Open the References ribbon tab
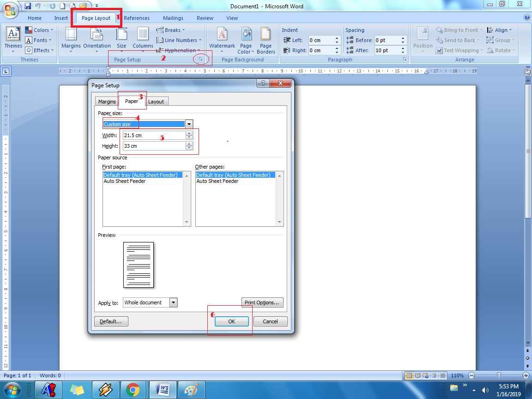The height and width of the screenshot is (399, 532). click(137, 18)
